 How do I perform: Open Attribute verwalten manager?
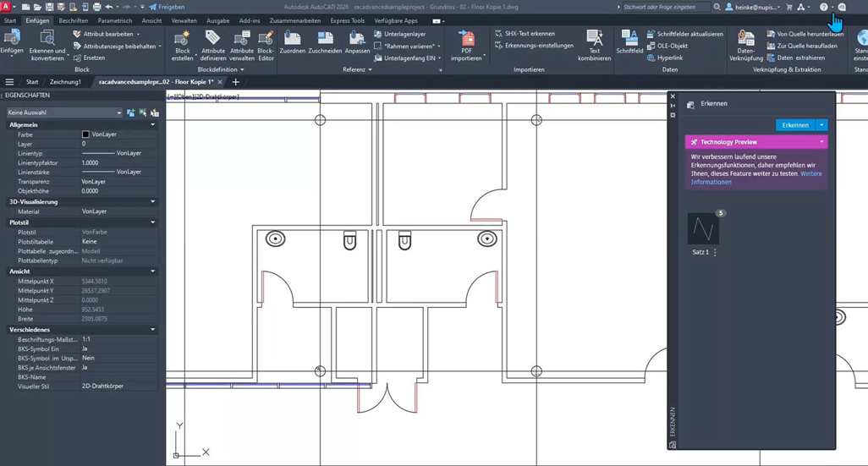[x=242, y=45]
